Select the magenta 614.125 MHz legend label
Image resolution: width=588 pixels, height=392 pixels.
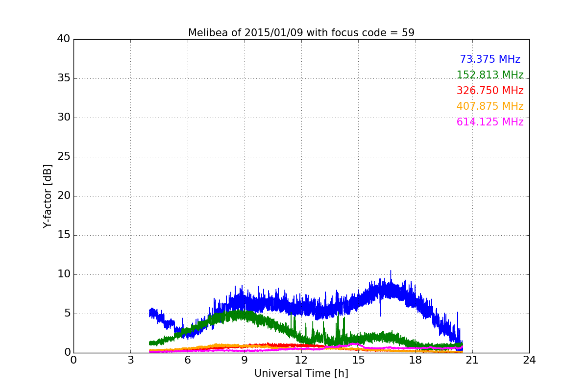coord(490,122)
